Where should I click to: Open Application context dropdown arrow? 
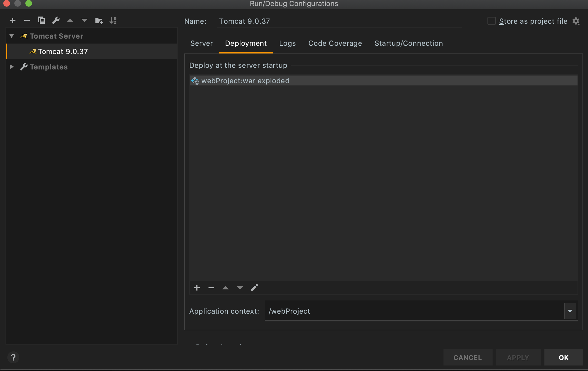point(570,311)
